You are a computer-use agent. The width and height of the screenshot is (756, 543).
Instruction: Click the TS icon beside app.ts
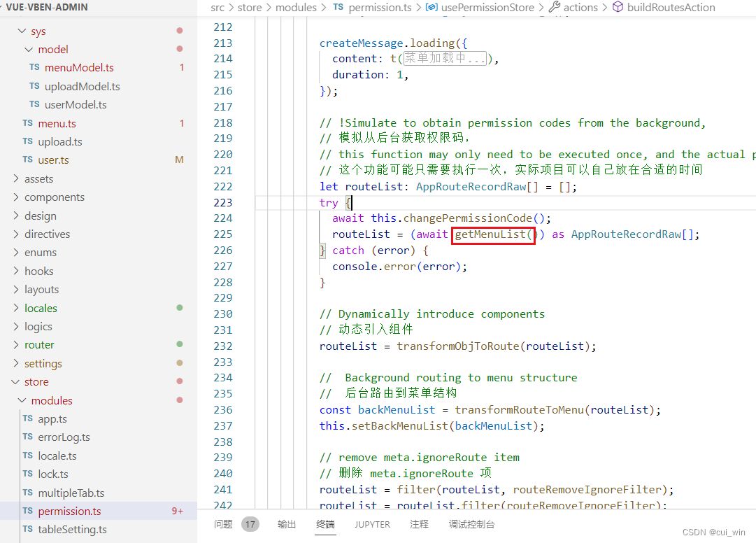click(x=27, y=418)
